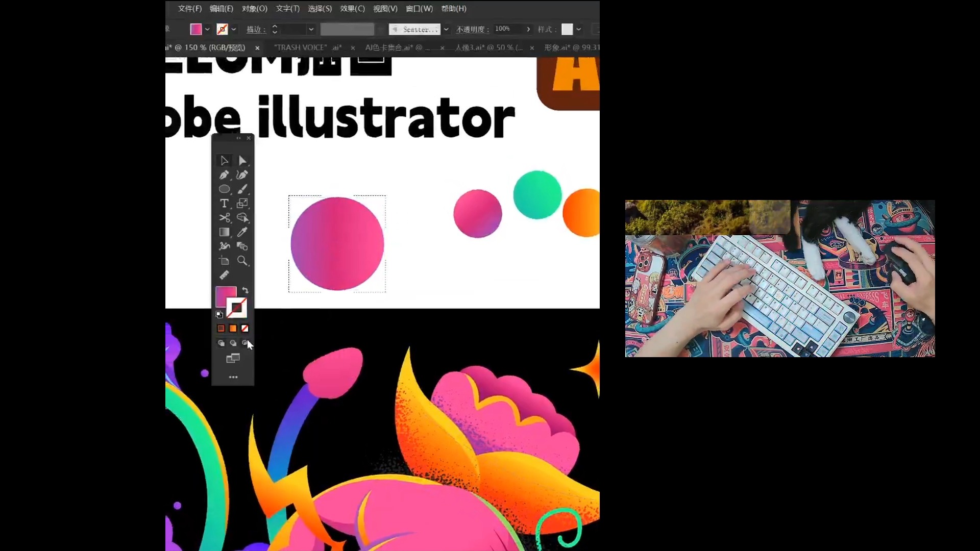980x551 pixels.
Task: Open 视图(V) menu
Action: click(x=385, y=9)
